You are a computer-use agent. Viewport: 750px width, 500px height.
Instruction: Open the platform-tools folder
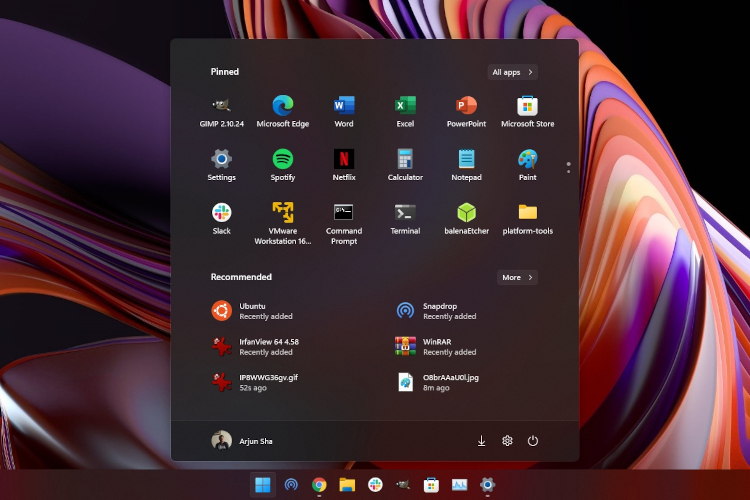click(528, 219)
